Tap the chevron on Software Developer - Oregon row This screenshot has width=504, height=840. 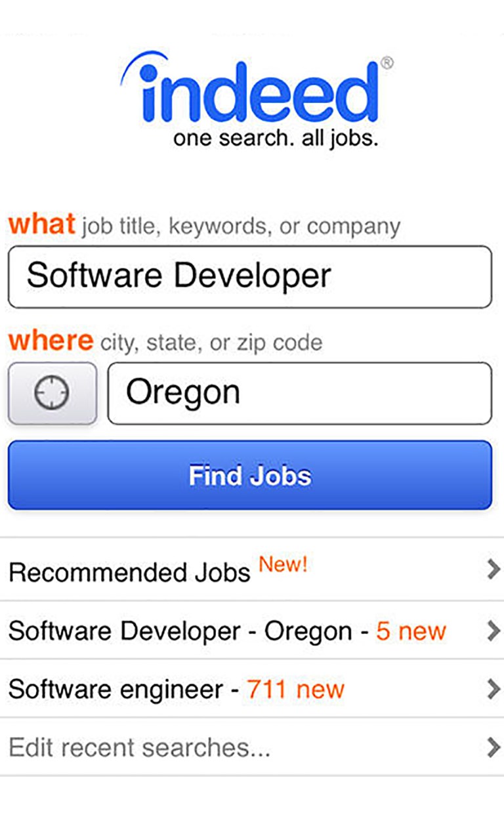pyautogui.click(x=493, y=631)
